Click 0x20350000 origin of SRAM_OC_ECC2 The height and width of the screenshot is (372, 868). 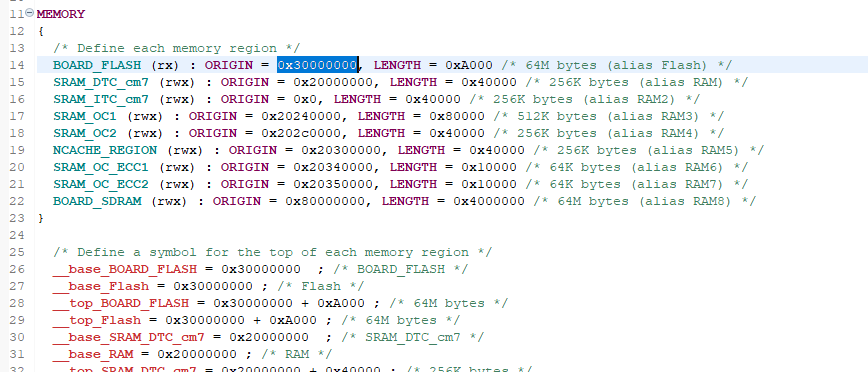point(333,184)
